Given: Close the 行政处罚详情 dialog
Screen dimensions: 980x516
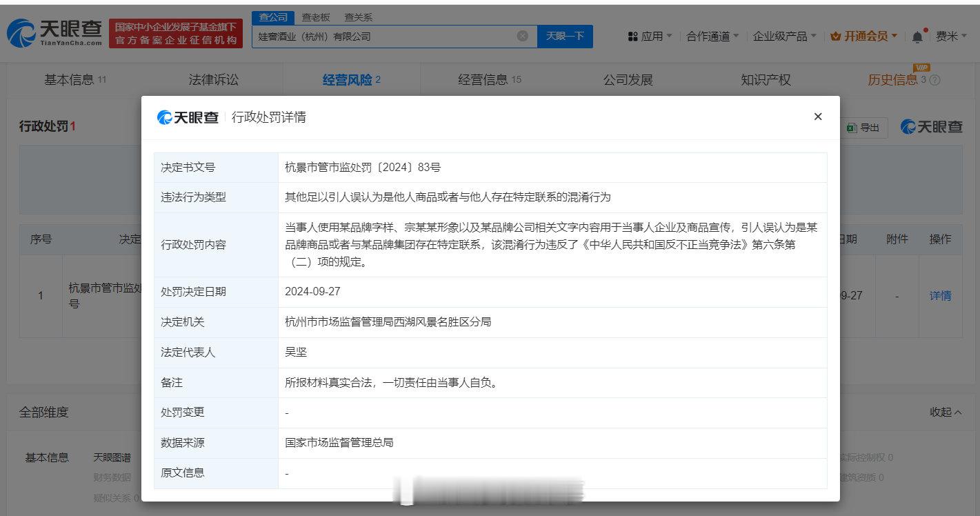Looking at the screenshot, I should pyautogui.click(x=818, y=117).
